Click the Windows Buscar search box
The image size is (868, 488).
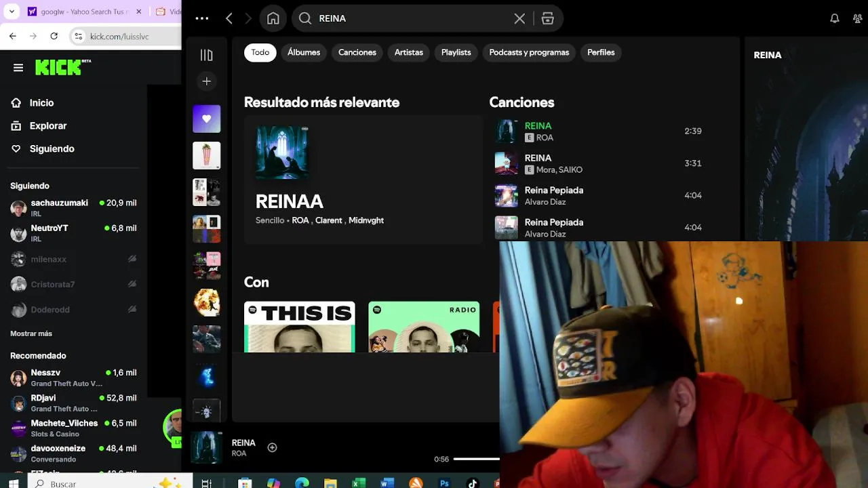(108, 483)
